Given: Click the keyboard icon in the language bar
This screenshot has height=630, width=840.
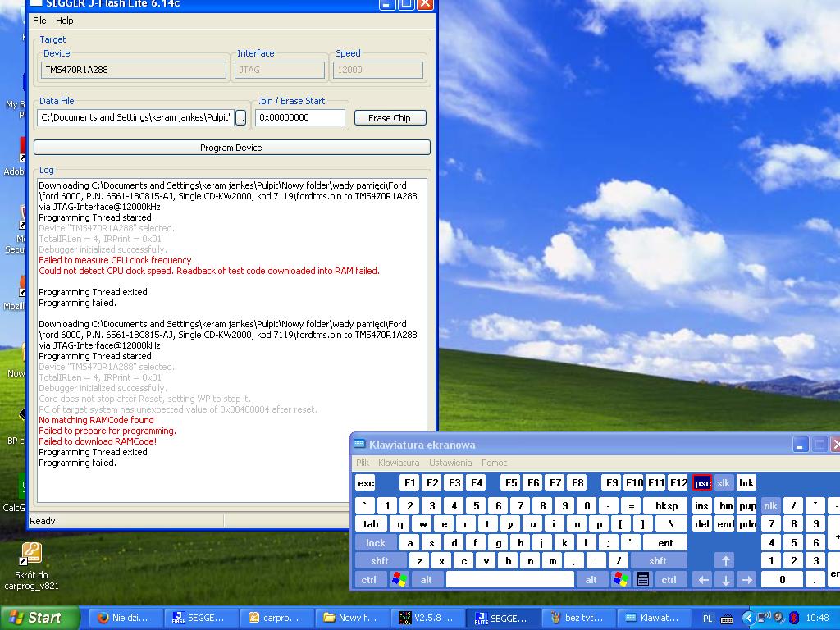Looking at the screenshot, I should tap(727, 619).
